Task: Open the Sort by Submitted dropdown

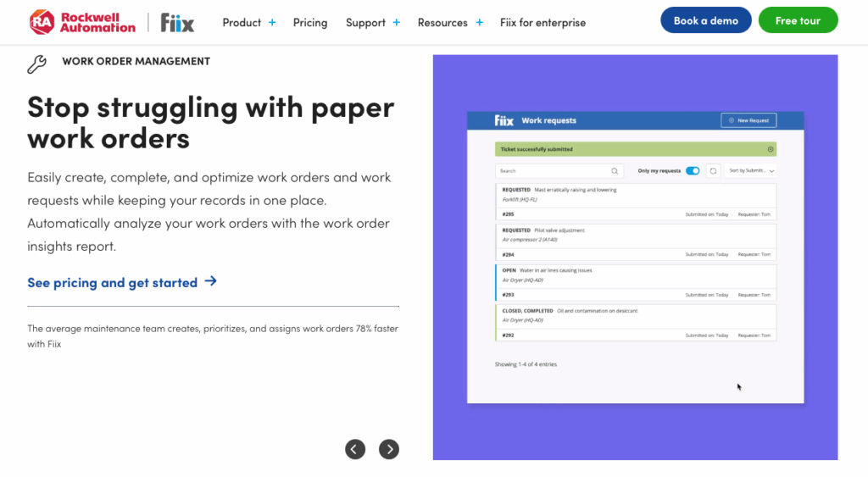Action: [x=751, y=171]
